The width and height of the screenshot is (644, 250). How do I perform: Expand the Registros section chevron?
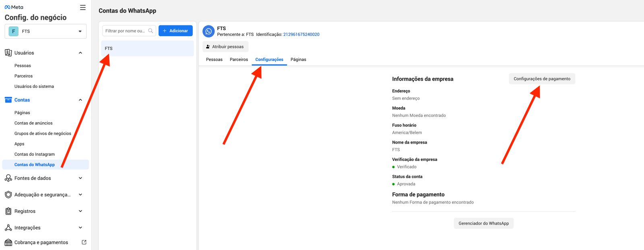[x=80, y=211]
